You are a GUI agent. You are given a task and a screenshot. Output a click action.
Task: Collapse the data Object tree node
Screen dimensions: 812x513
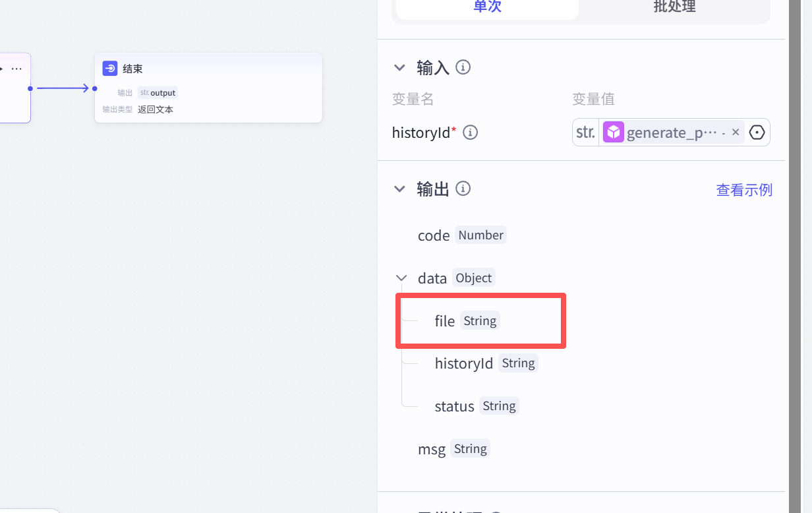coord(401,278)
